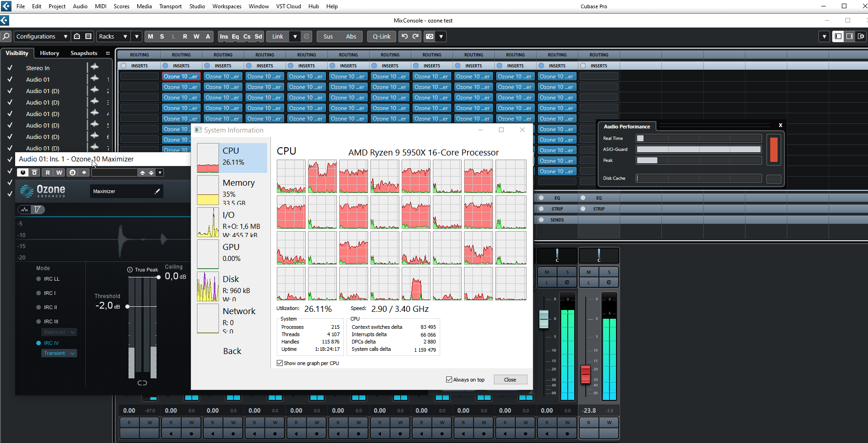The width and height of the screenshot is (868, 443).
Task: Toggle visibility checkmark for Stereo In
Action: point(10,67)
